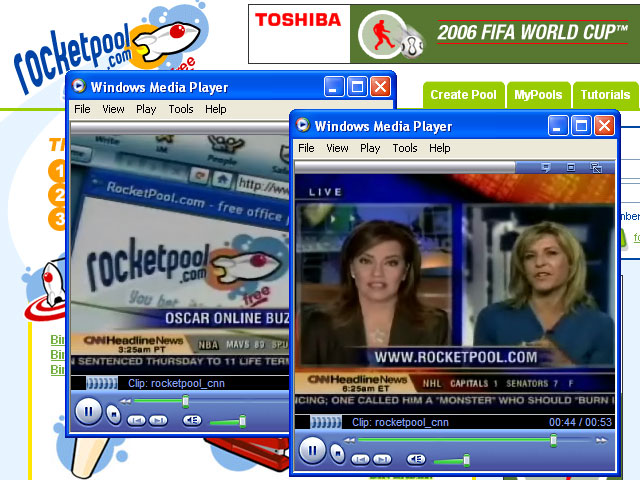Open File menu in back Media Player
Viewport: 640px width, 480px height.
82,109
